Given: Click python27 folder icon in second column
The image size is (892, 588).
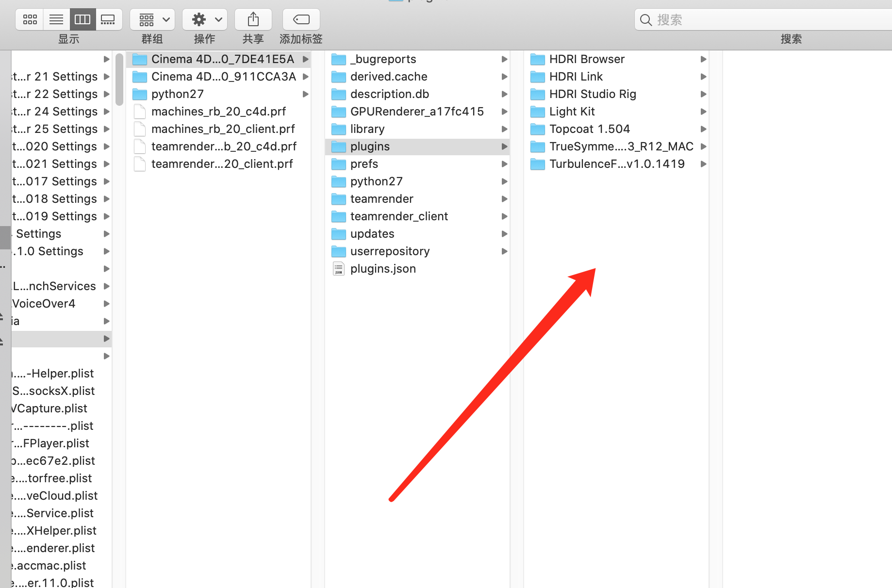Looking at the screenshot, I should tap(140, 94).
